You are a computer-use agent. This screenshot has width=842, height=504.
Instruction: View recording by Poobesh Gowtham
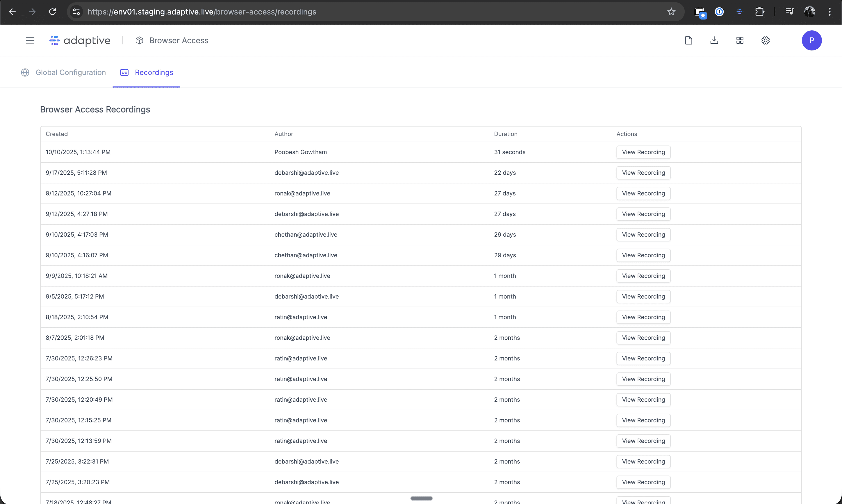click(643, 152)
